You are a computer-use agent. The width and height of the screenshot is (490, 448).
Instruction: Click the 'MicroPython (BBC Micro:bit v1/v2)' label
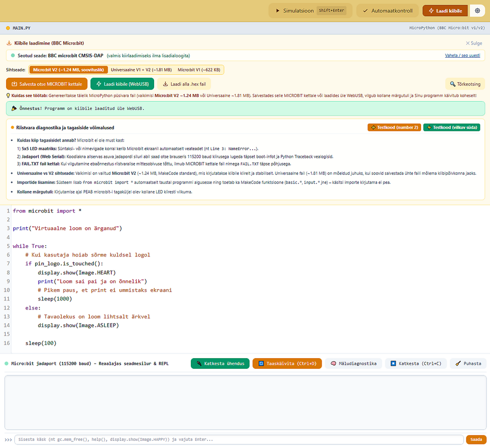coord(447,28)
